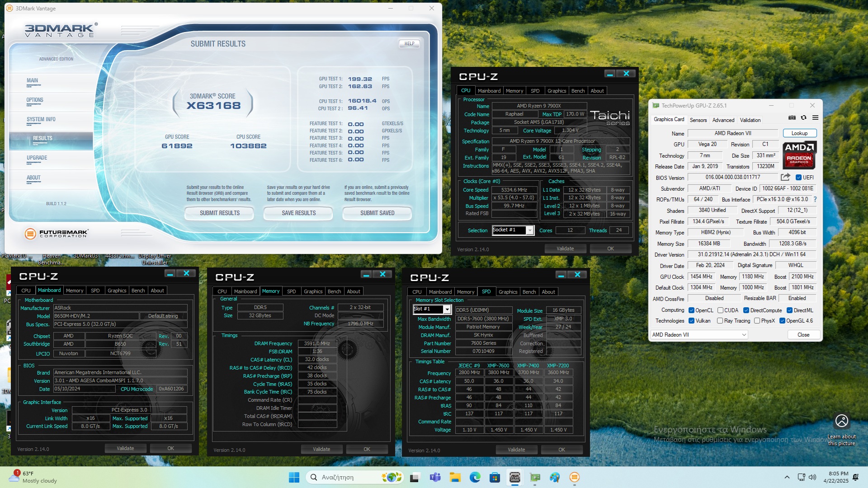Open Task View from the taskbar
This screenshot has width=868, height=488.
click(x=415, y=477)
